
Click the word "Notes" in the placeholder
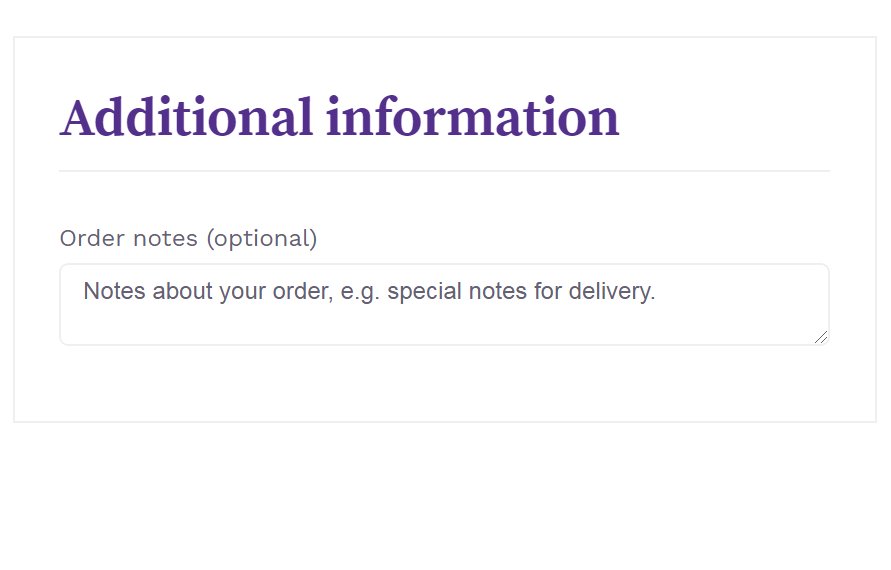(115, 291)
